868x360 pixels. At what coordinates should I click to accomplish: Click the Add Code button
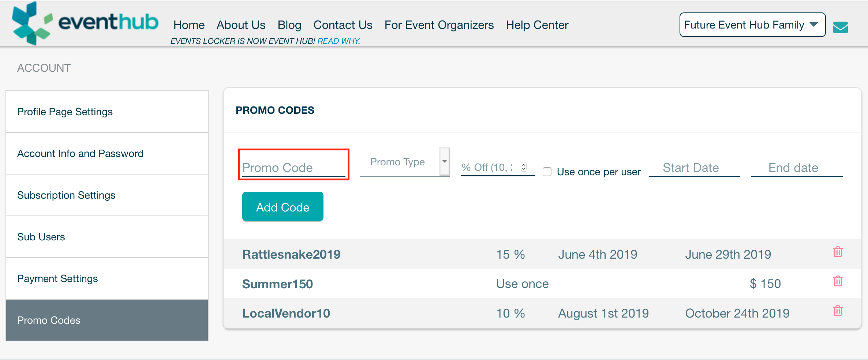[x=283, y=206]
